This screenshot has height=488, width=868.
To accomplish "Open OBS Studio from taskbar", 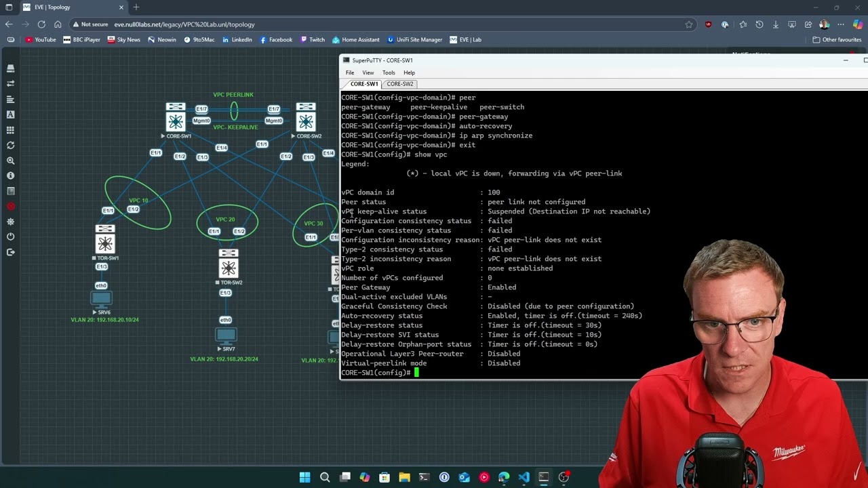I will click(x=564, y=477).
